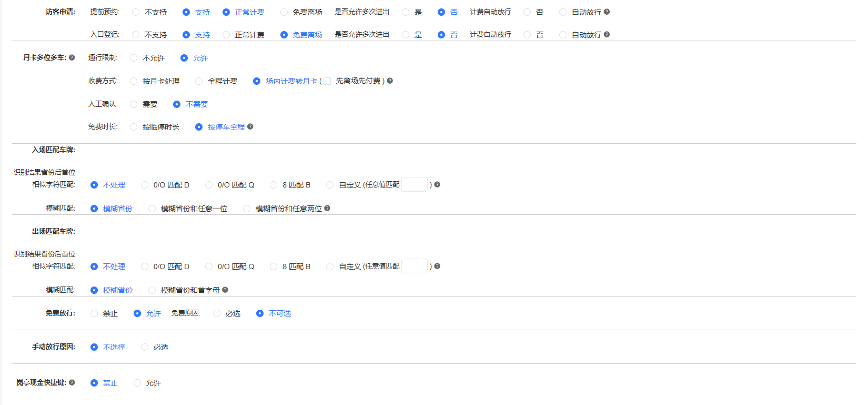Open help icon beside 提前预约 自动放行

click(x=607, y=12)
